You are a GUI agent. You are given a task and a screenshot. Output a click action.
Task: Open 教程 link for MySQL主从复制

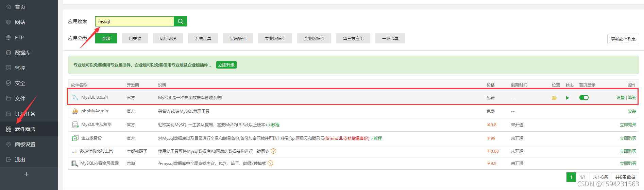275,125
